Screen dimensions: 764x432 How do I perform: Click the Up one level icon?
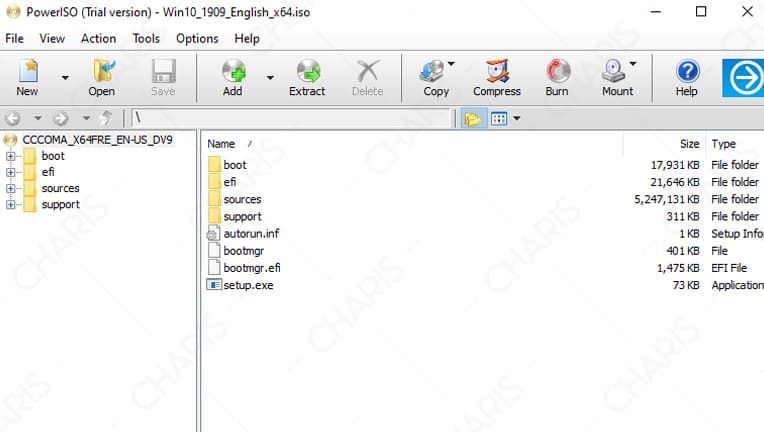point(105,118)
